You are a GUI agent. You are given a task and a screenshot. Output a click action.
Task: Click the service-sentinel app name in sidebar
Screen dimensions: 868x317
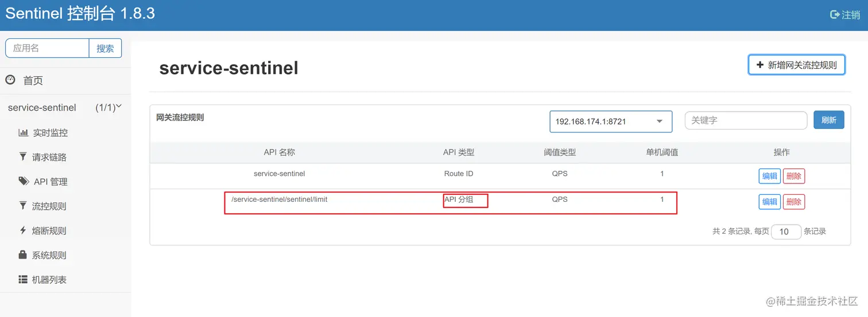pyautogui.click(x=42, y=107)
